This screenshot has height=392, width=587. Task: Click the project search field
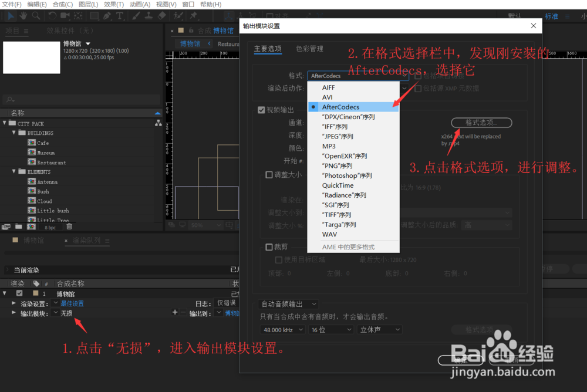click(x=82, y=100)
